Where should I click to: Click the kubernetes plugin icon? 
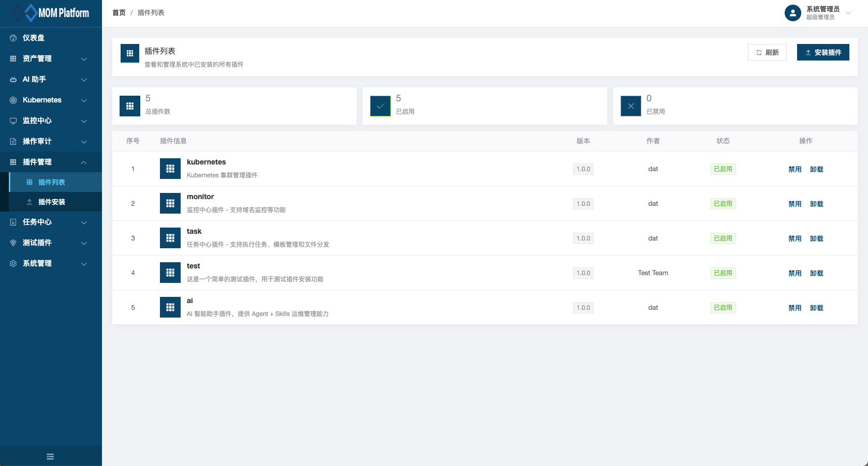170,169
